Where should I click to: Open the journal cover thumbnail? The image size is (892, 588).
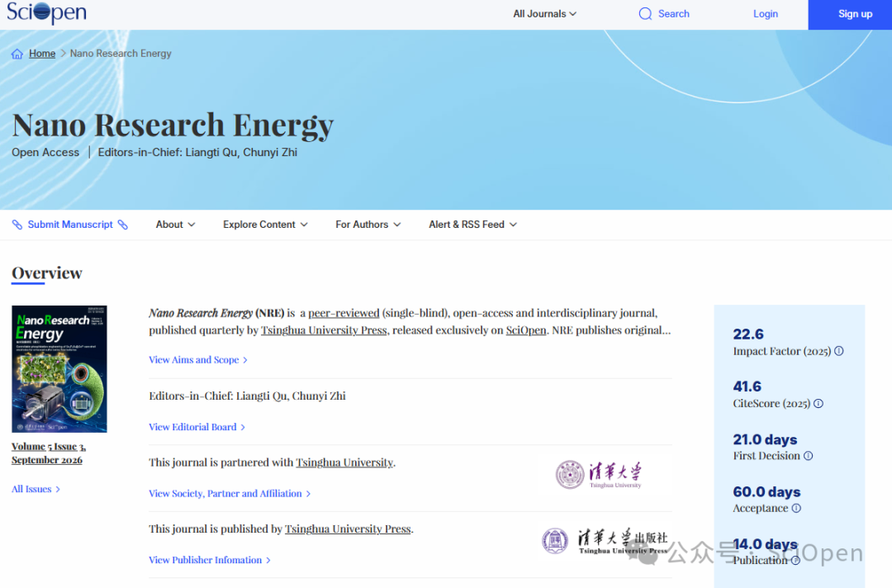click(59, 369)
